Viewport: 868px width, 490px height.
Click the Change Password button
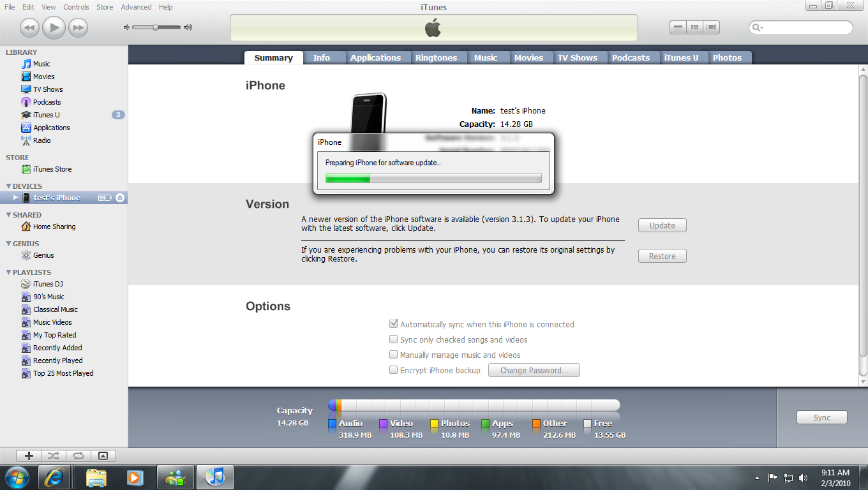[x=534, y=370]
